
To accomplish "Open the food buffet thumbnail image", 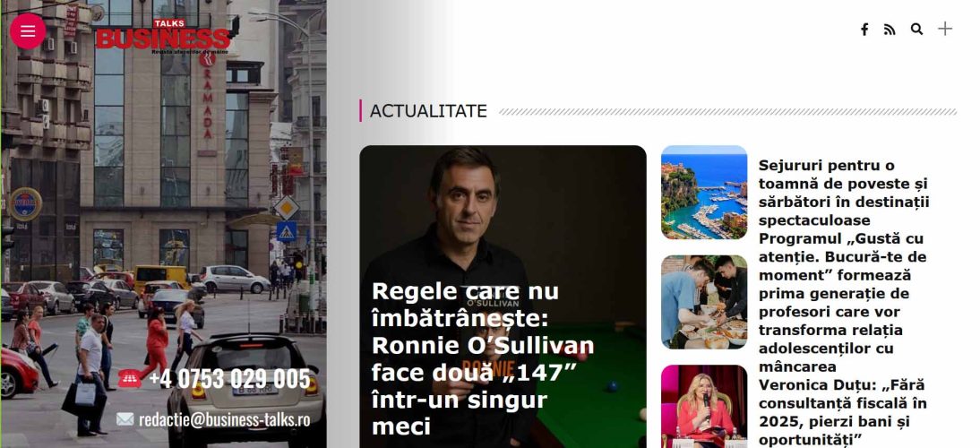I will coord(704,302).
